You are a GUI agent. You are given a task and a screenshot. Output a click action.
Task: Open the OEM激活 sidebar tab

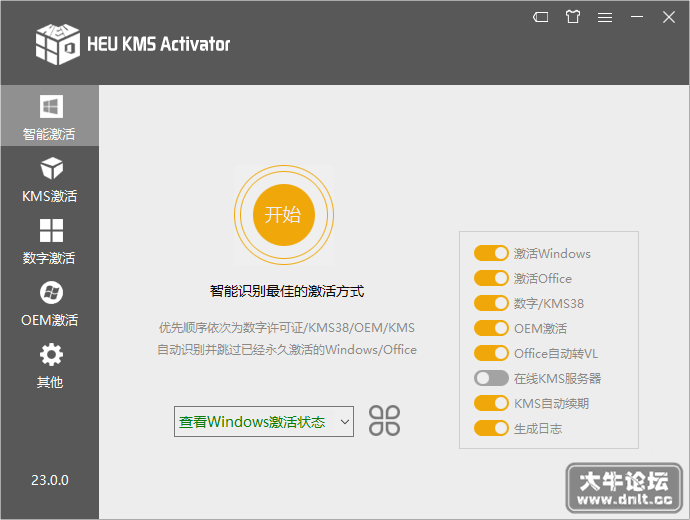(x=50, y=304)
